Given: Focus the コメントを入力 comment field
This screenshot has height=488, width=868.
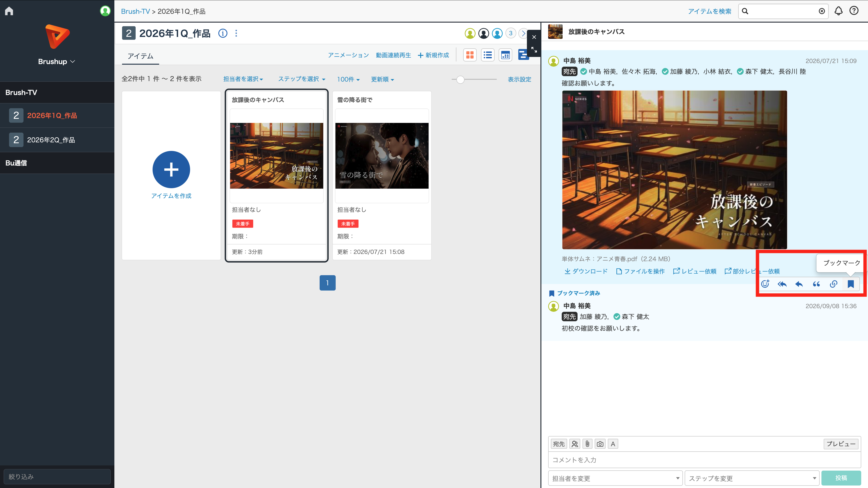Looking at the screenshot, I should (705, 460).
